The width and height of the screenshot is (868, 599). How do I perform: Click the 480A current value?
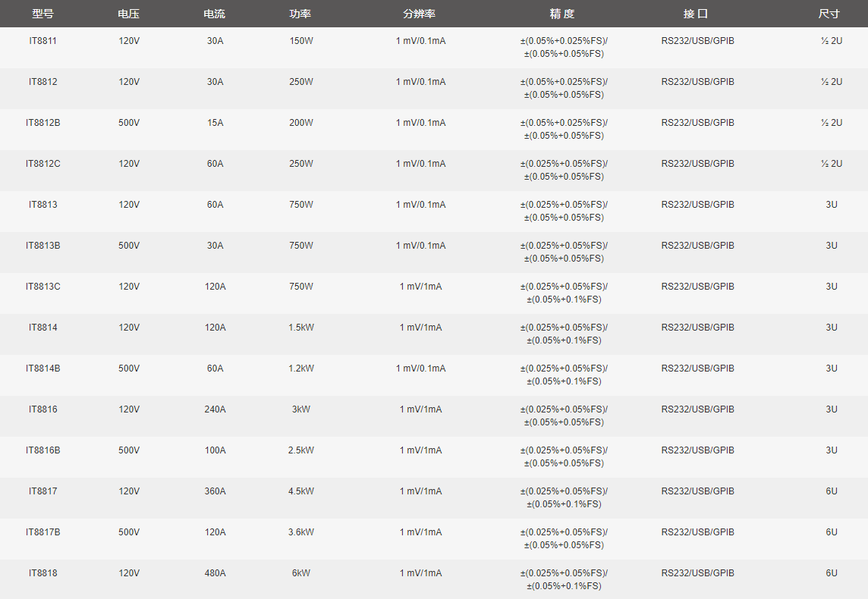pyautogui.click(x=215, y=573)
